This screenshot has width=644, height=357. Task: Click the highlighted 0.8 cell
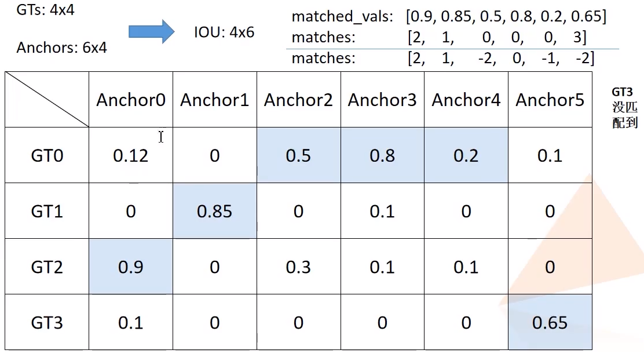(x=382, y=155)
